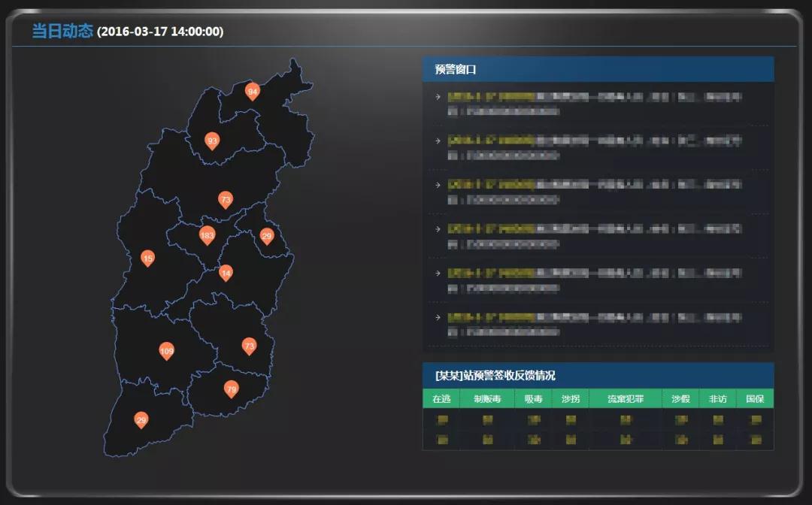Click the 流窜犯罪 column header
Viewport: 812px width, 505px height.
pos(626,399)
